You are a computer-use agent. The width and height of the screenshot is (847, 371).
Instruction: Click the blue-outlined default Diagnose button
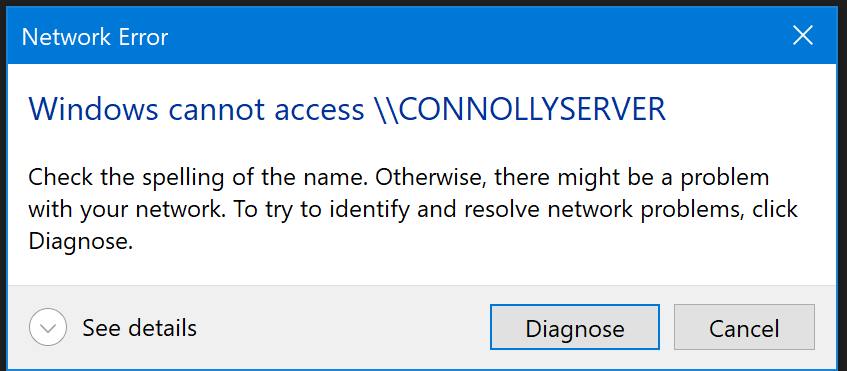coord(575,327)
